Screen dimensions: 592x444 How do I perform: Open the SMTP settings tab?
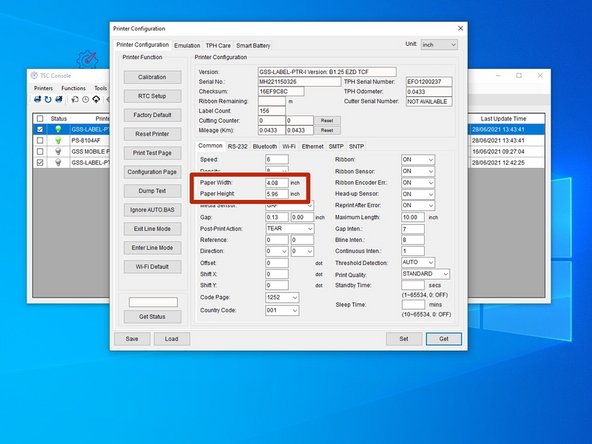click(336, 146)
